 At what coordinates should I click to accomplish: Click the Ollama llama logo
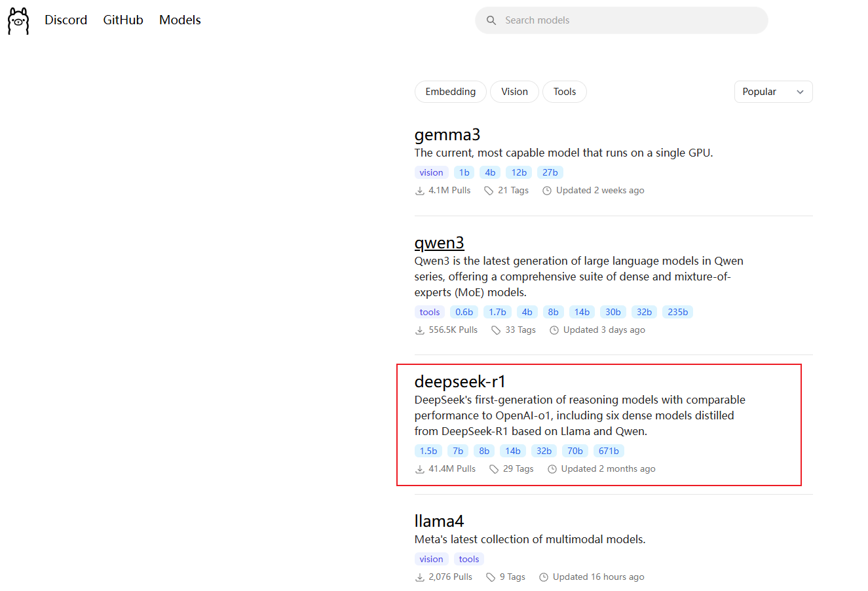coord(18,20)
